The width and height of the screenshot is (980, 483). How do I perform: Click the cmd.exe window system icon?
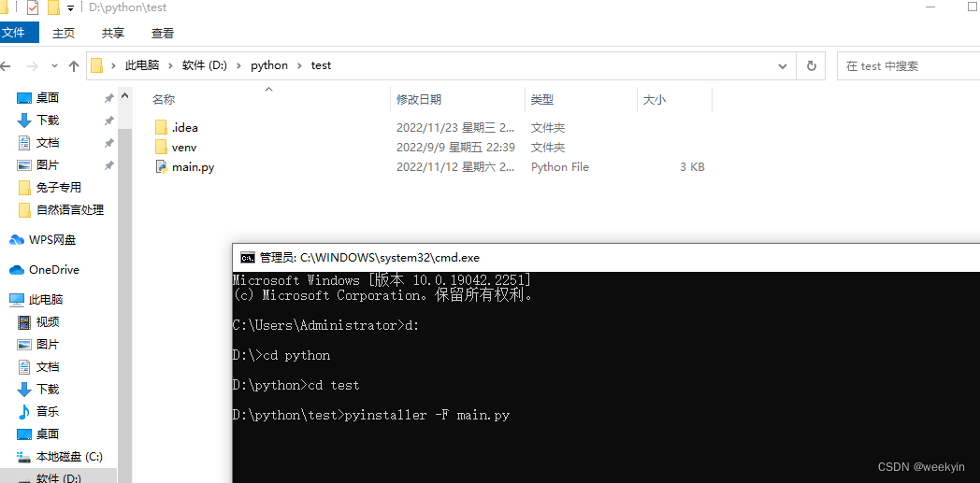coord(248,257)
